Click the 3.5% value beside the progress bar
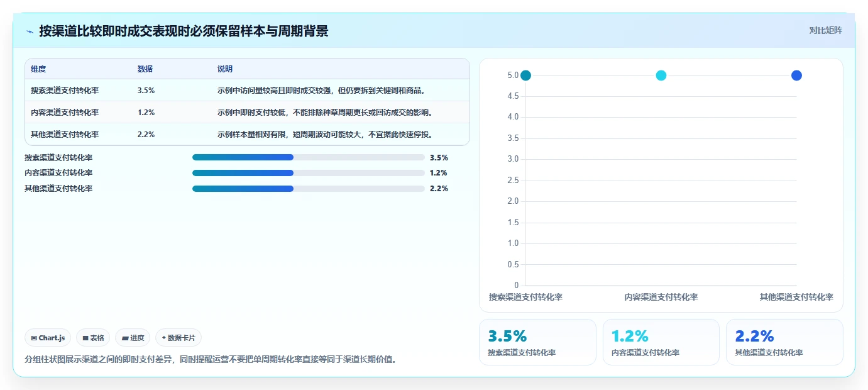Viewport: 868px width, 390px height. [x=439, y=158]
